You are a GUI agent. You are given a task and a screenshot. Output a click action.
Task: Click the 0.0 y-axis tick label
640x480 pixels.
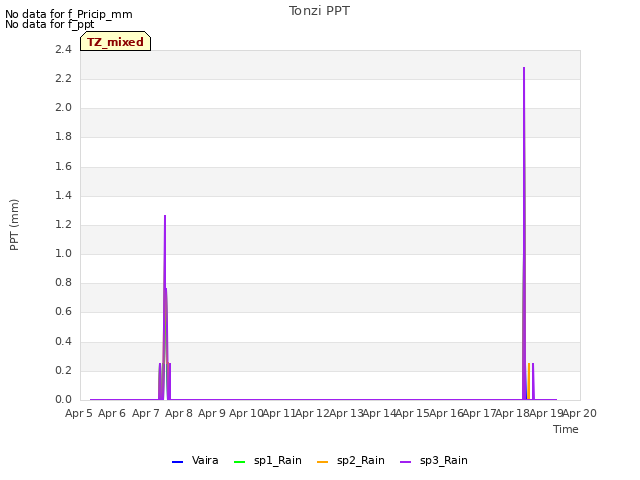click(63, 399)
